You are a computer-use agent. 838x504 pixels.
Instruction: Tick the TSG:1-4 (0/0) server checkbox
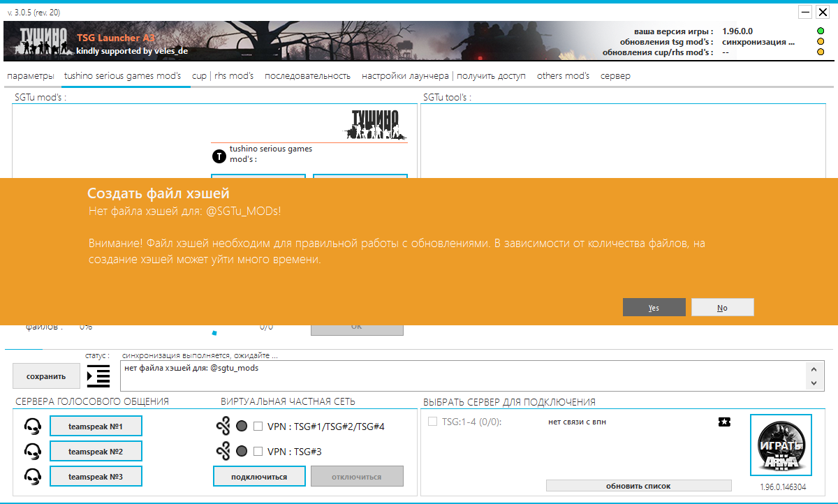(x=433, y=422)
